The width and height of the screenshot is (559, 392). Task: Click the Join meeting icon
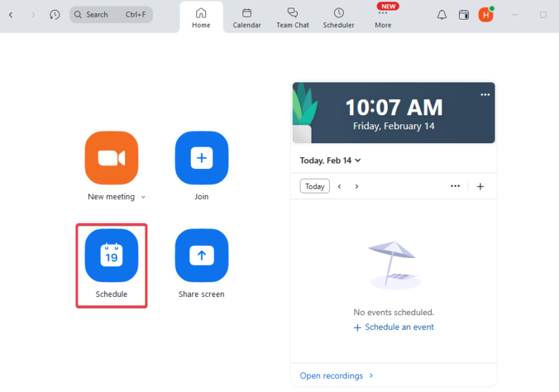tap(202, 158)
